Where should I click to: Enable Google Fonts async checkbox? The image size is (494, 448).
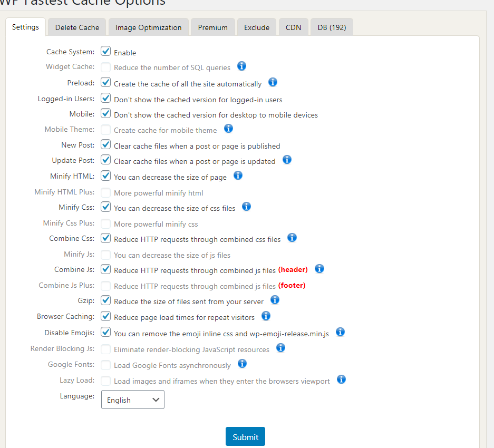106,365
